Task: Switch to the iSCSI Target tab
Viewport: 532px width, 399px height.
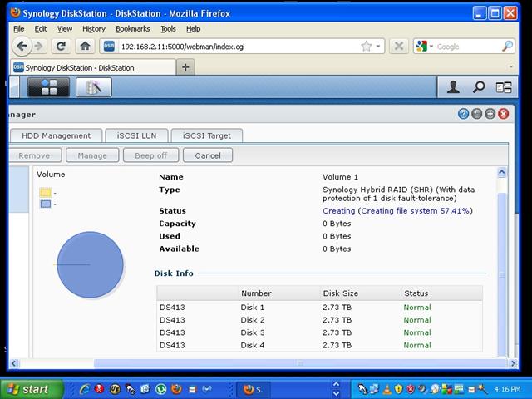Action: (x=207, y=135)
